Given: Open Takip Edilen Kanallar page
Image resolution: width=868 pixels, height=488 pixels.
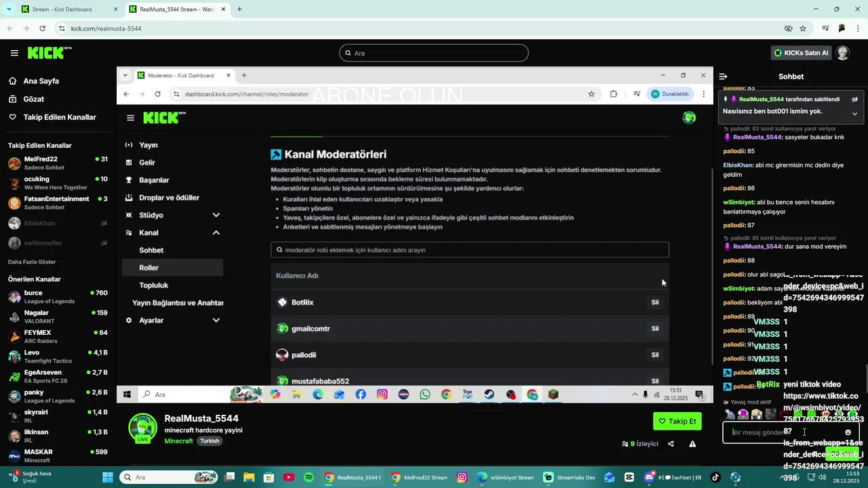Looking at the screenshot, I should click(60, 117).
